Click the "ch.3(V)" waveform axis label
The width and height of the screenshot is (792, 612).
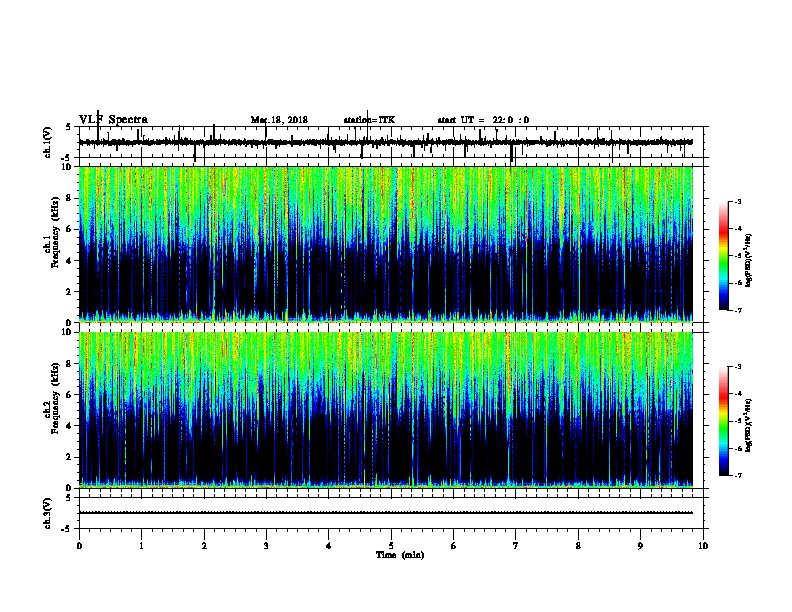tap(48, 513)
